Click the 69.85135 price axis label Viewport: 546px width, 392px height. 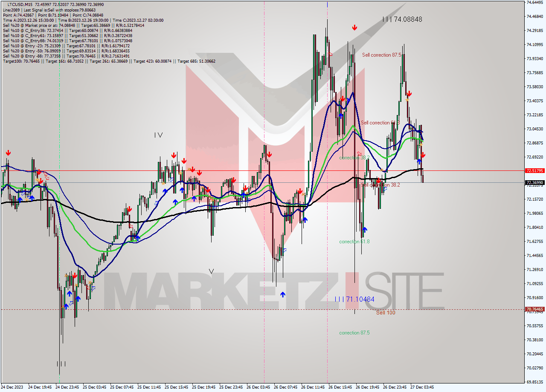pyautogui.click(x=534, y=382)
